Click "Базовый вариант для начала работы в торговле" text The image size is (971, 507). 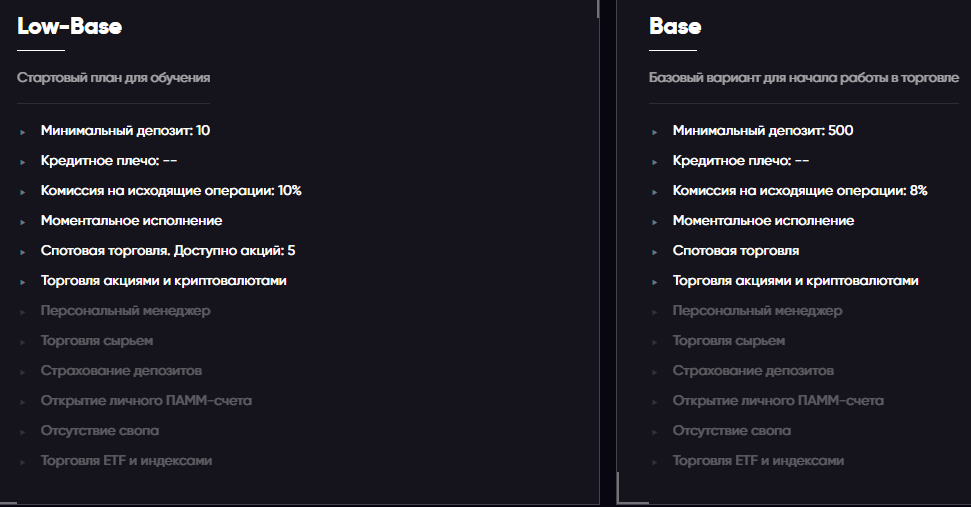tap(803, 77)
